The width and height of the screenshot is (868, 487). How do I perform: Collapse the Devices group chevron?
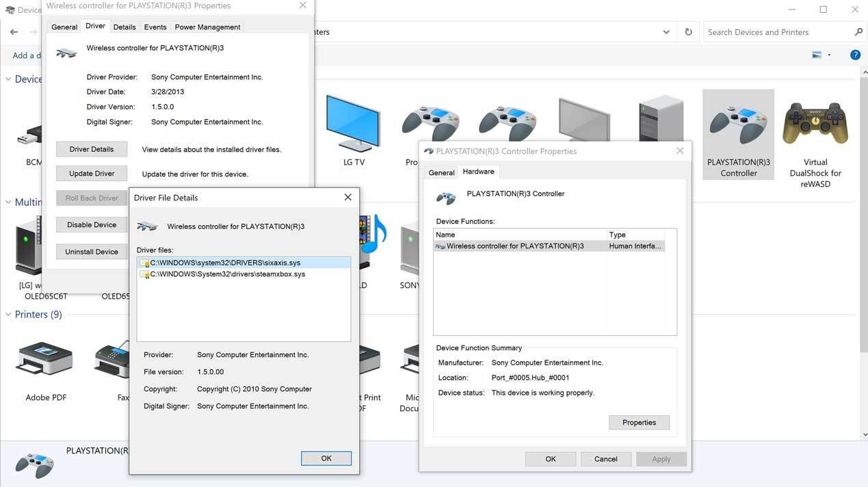8,79
